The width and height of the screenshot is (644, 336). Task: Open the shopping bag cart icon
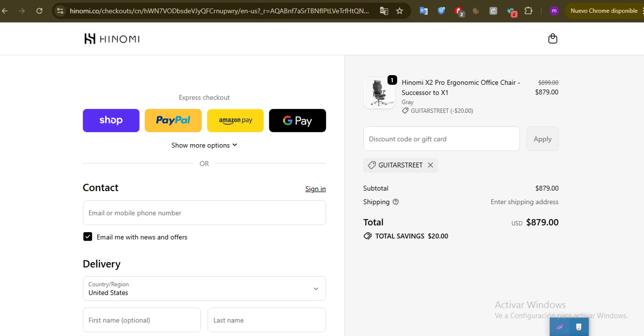click(553, 39)
